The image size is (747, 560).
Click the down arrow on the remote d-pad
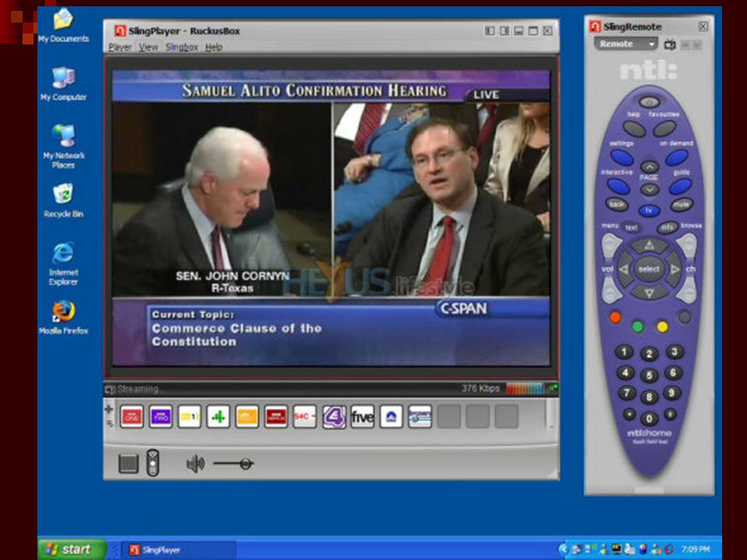pos(649,292)
